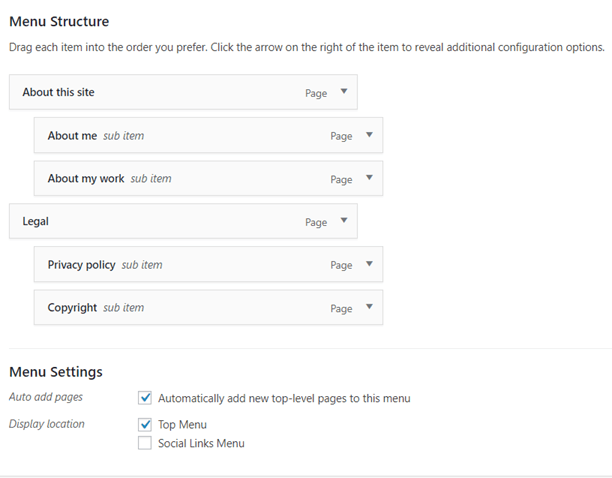Select the About me menu item bar
Viewport: 612px width, 478px height.
tap(208, 135)
